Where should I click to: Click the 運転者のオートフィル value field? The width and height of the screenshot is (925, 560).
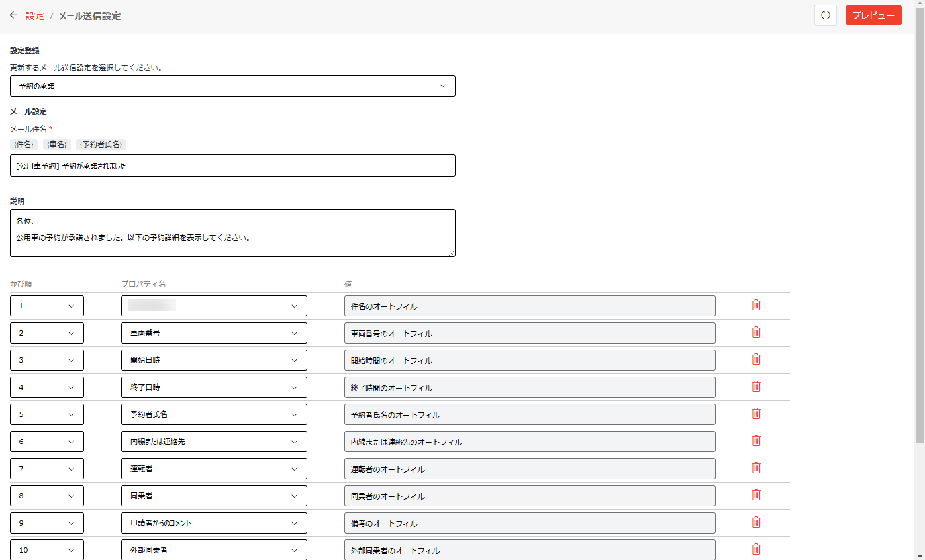(530, 469)
